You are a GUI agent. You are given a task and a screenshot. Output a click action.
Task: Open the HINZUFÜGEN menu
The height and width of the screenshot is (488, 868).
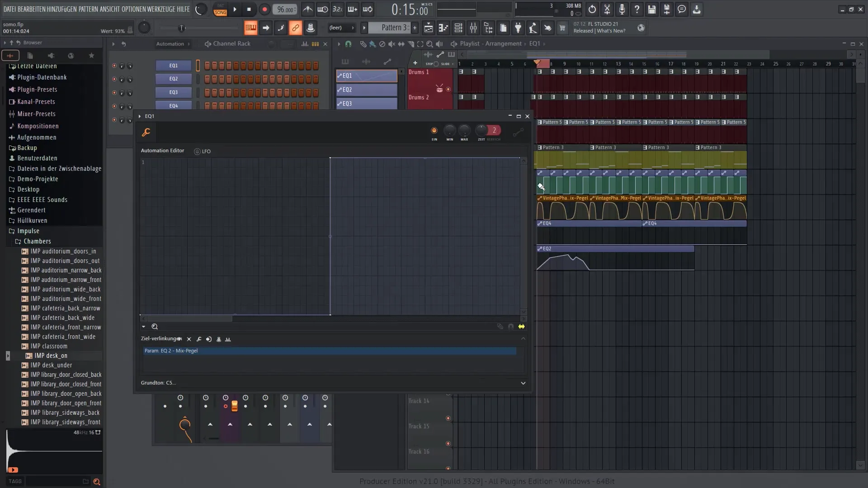[61, 9]
